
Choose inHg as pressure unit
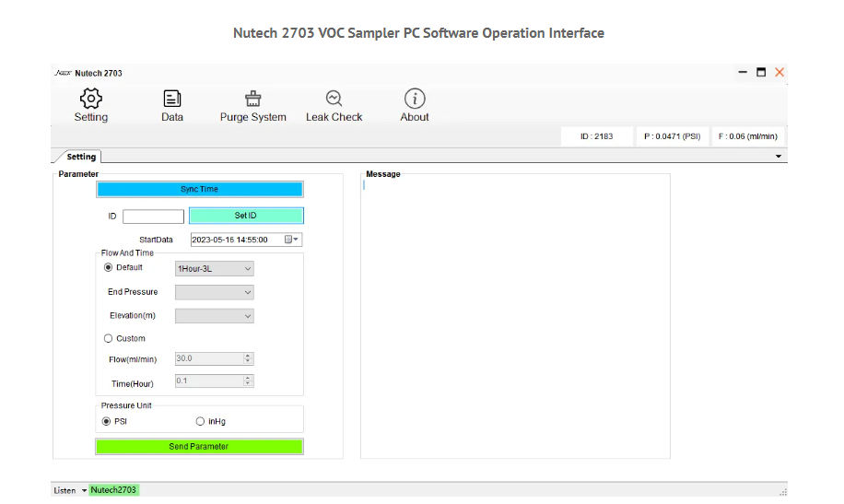click(x=200, y=421)
